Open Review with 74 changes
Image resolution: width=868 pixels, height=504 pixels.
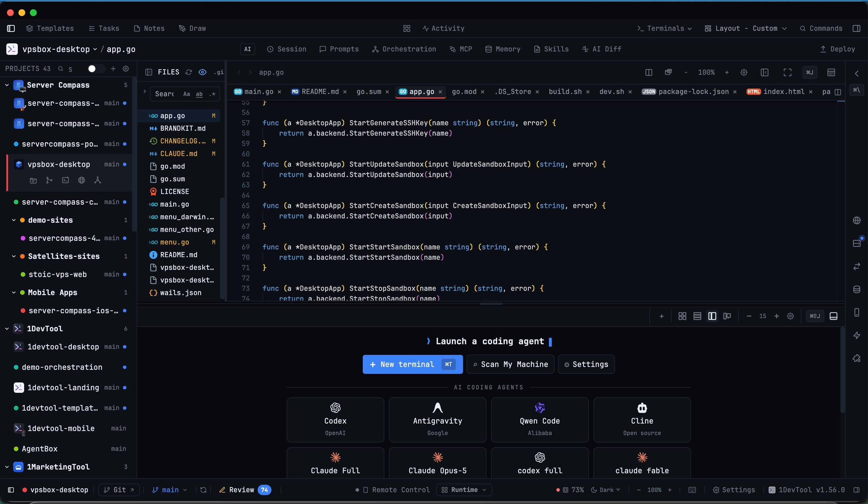pyautogui.click(x=245, y=490)
